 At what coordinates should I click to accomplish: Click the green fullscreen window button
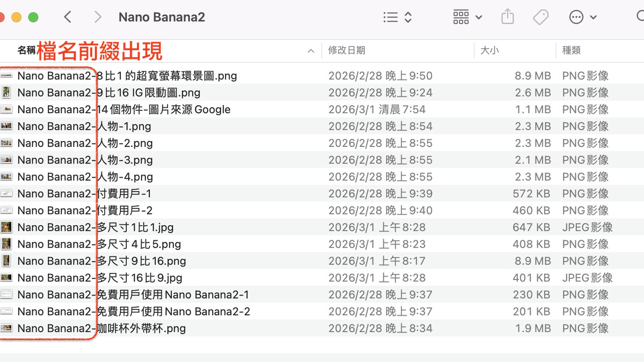(33, 17)
